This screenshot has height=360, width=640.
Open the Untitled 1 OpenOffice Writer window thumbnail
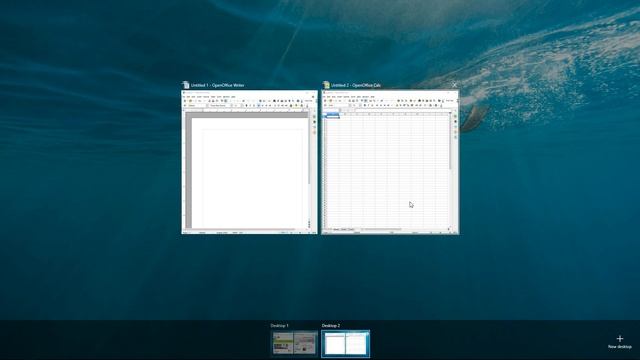pos(249,162)
